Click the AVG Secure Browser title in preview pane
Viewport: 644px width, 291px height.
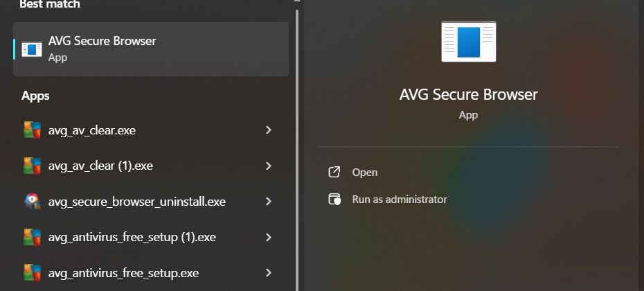(469, 94)
